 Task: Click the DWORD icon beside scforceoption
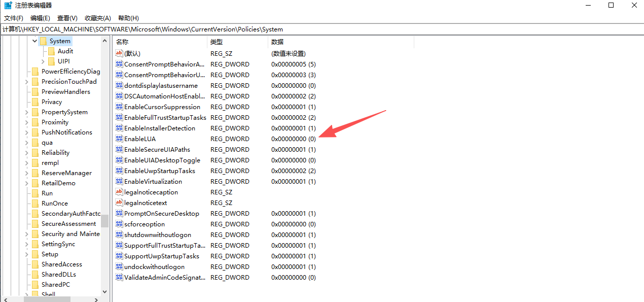coord(119,224)
